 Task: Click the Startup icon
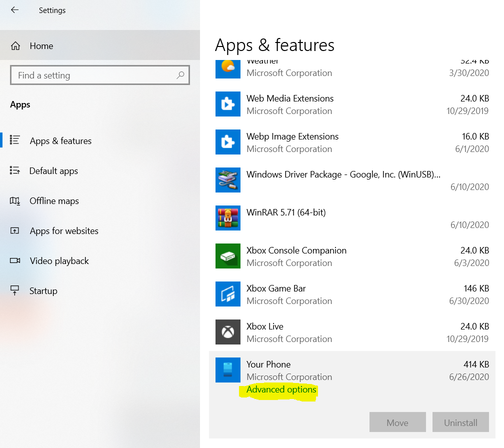pos(15,290)
